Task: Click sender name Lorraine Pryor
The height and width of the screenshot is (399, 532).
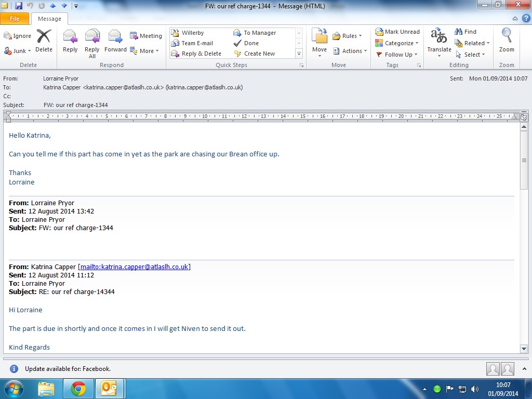Action: (x=61, y=78)
